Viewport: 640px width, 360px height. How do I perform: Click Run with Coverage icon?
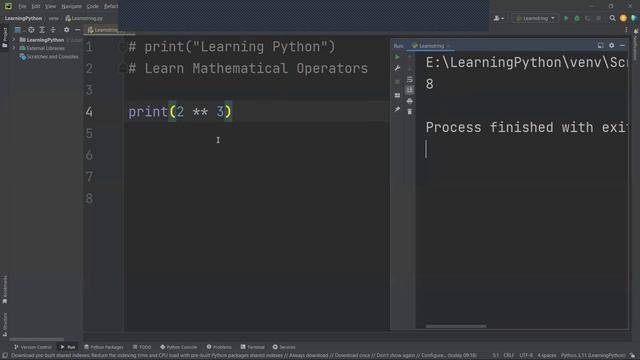pyautogui.click(x=588, y=18)
